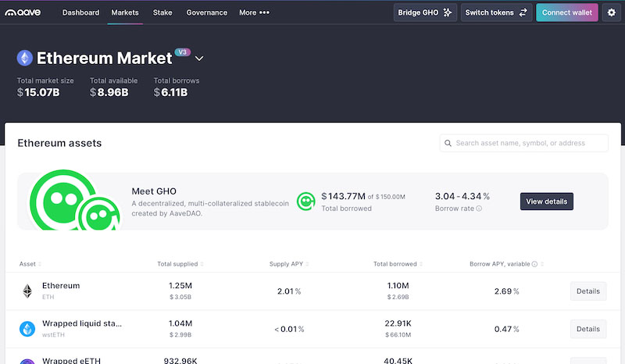Click the $6.11B total borrows value
This screenshot has height=364, width=625.
[170, 92]
